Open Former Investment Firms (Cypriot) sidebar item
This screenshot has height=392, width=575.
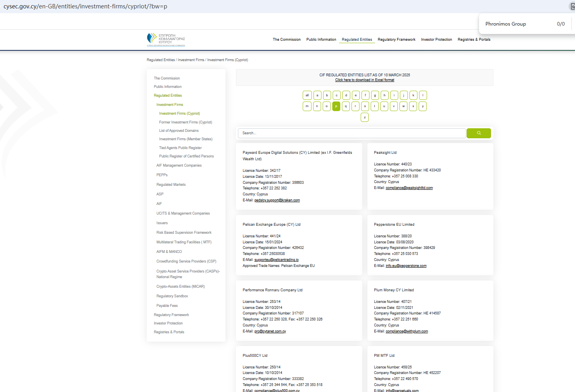point(186,122)
